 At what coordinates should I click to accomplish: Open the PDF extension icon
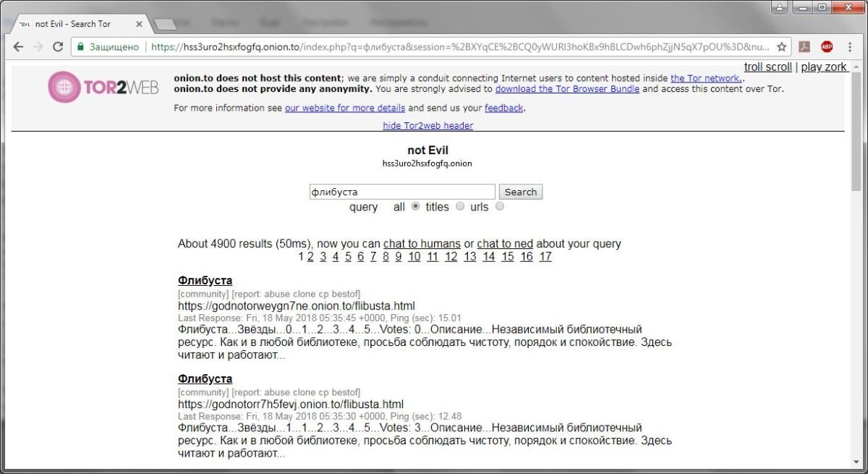(x=804, y=47)
